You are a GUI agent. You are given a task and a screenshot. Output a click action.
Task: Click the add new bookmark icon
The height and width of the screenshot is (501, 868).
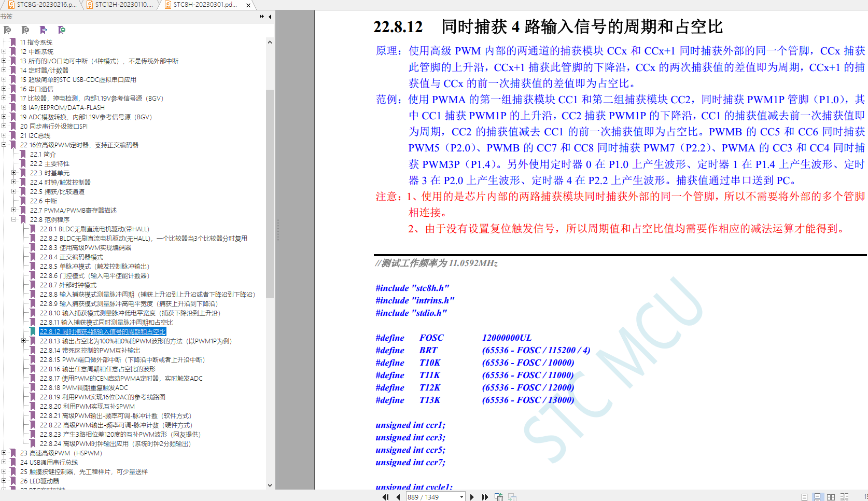coord(25,30)
